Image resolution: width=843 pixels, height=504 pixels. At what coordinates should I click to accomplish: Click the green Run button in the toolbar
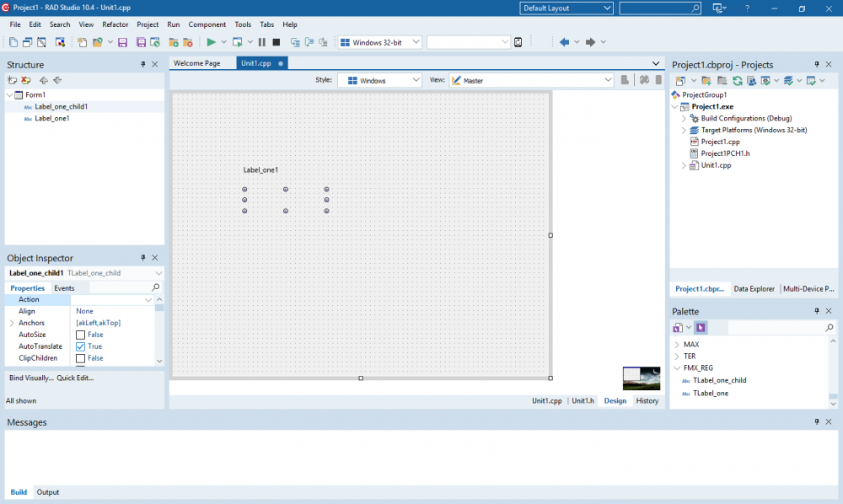tap(211, 42)
